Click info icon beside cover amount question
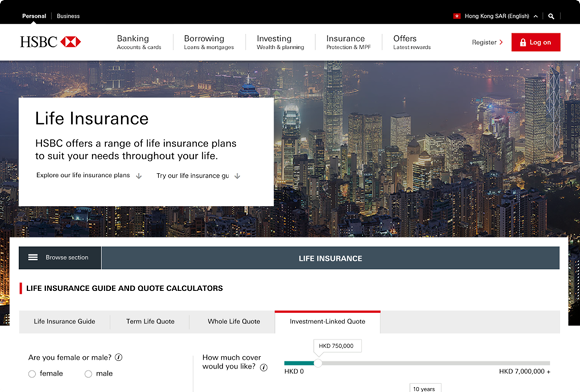 [264, 367]
